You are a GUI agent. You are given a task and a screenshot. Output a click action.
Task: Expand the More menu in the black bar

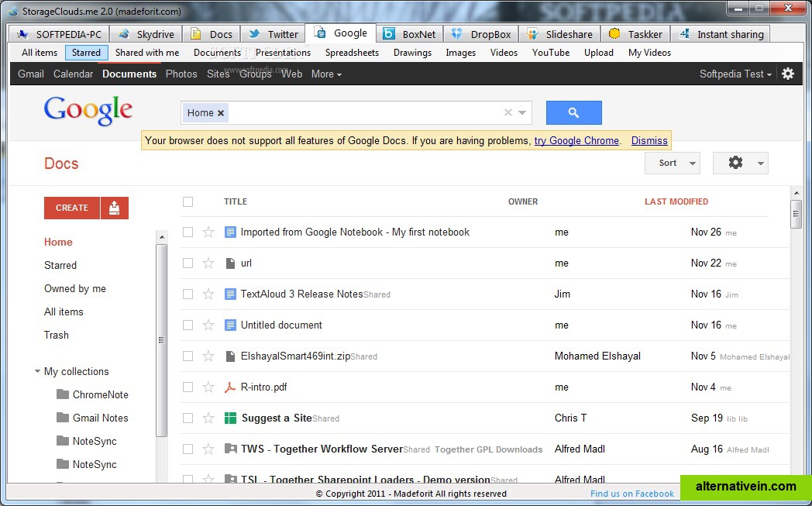(x=326, y=74)
